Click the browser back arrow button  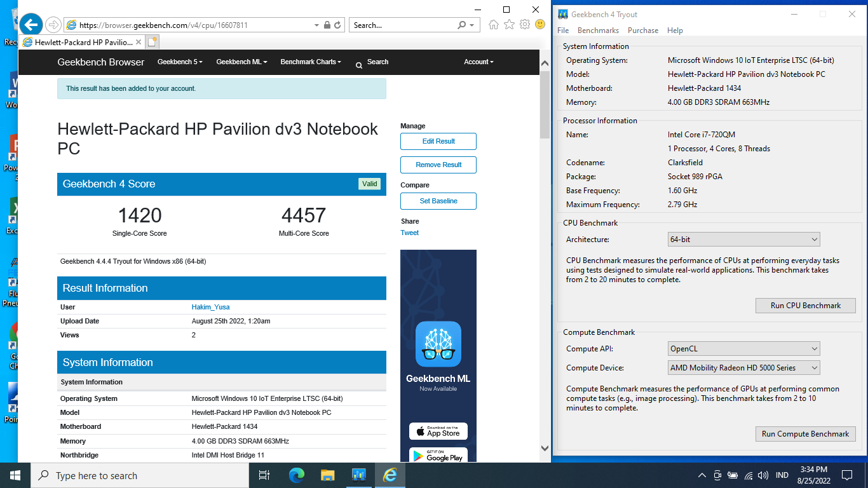pyautogui.click(x=31, y=25)
